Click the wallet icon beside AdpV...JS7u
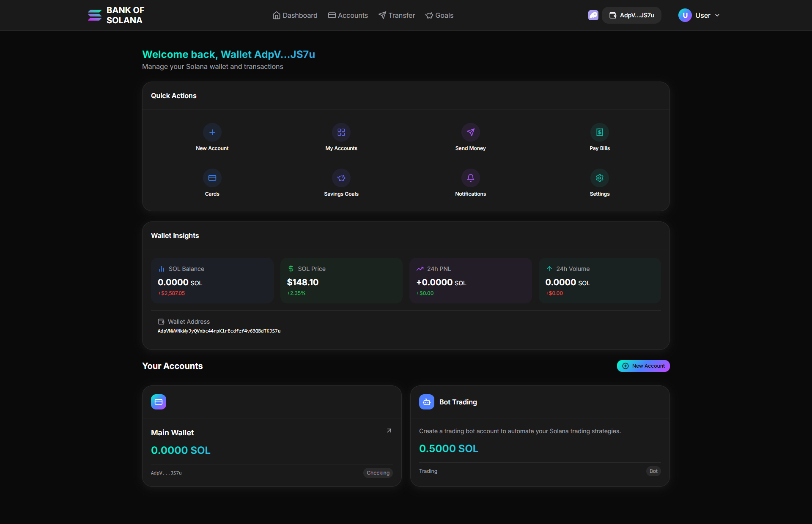Image resolution: width=812 pixels, height=524 pixels. (x=613, y=15)
